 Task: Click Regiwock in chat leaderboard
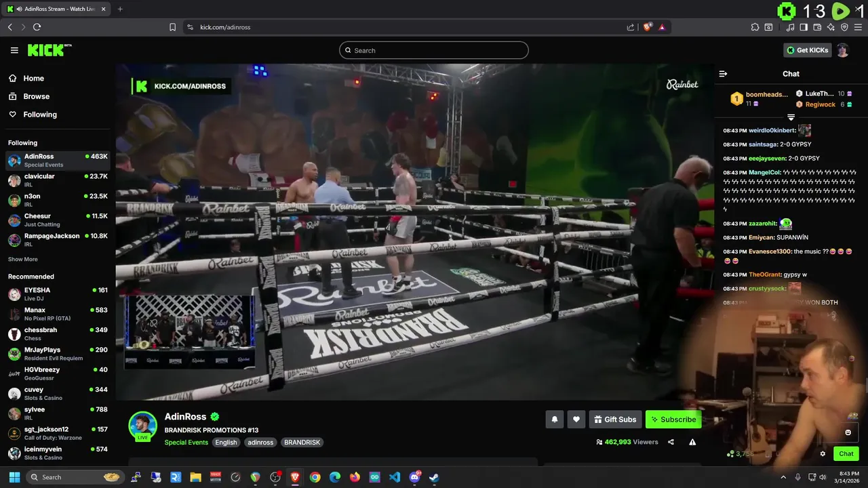pyautogui.click(x=821, y=104)
